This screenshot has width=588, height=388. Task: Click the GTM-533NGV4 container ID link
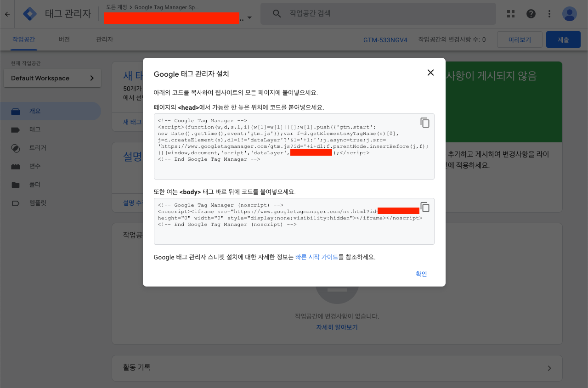(x=385, y=40)
